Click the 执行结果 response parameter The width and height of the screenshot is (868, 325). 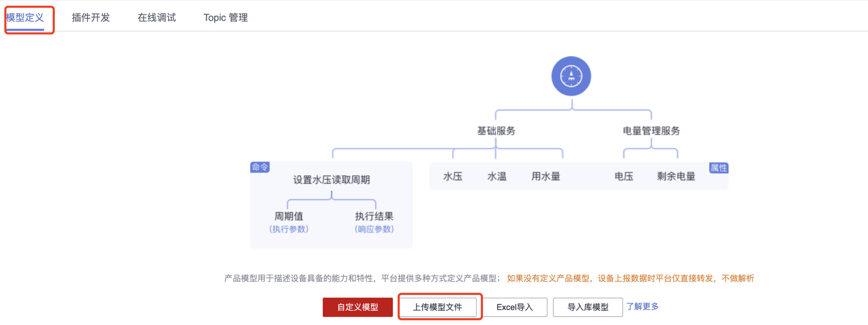pos(374,216)
